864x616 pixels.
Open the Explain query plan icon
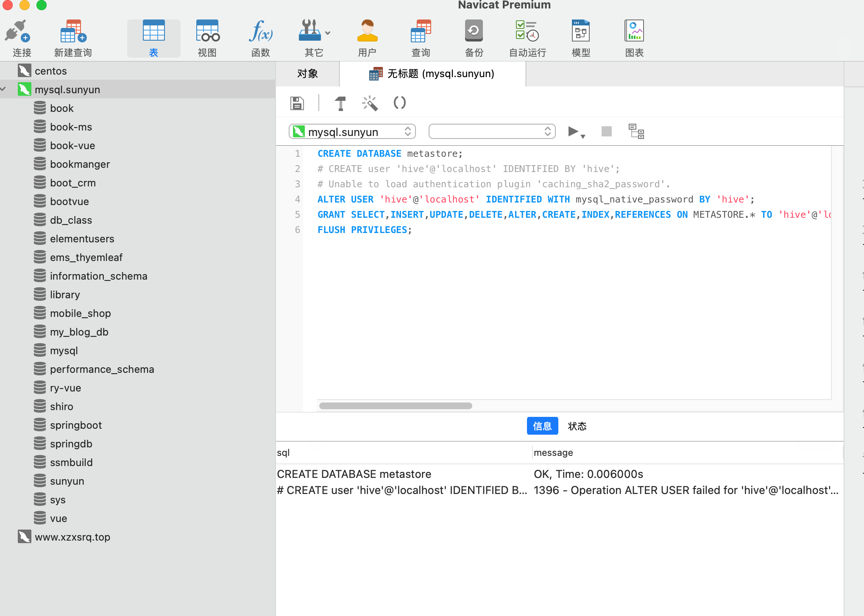coord(636,131)
